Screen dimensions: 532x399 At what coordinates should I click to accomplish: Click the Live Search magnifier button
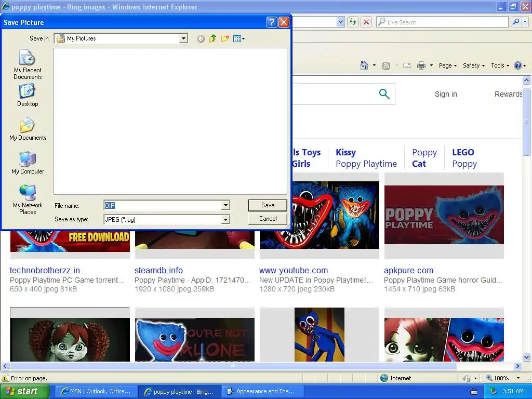point(516,22)
